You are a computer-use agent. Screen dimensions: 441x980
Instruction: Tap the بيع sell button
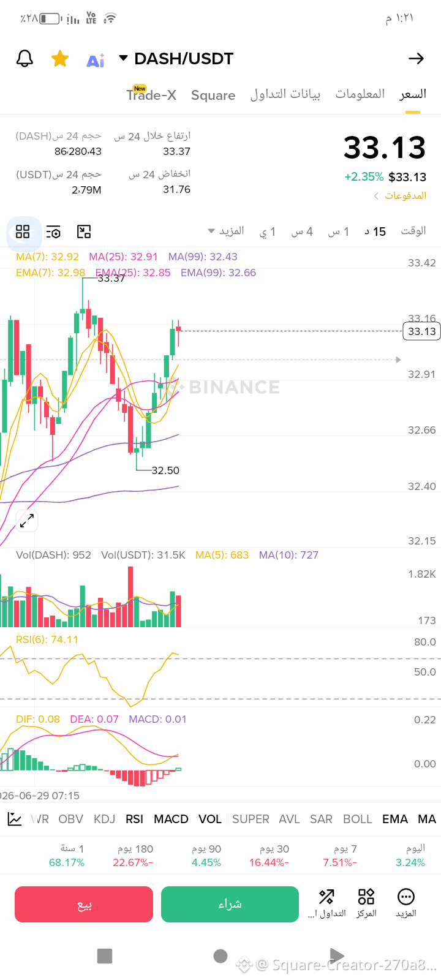point(84,904)
